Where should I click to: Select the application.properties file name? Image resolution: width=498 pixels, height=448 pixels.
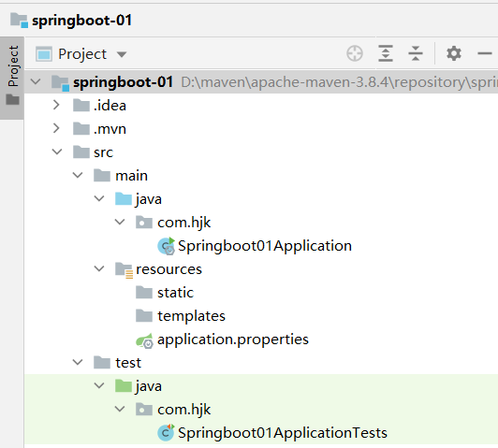(x=233, y=340)
